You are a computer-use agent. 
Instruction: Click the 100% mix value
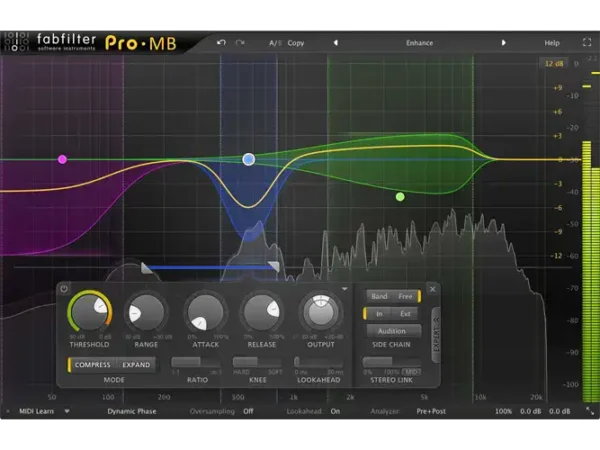point(503,411)
